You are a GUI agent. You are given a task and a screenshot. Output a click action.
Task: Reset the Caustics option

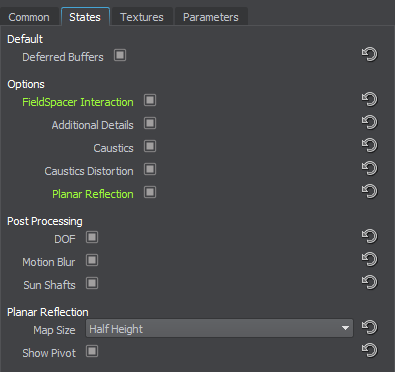(x=369, y=145)
